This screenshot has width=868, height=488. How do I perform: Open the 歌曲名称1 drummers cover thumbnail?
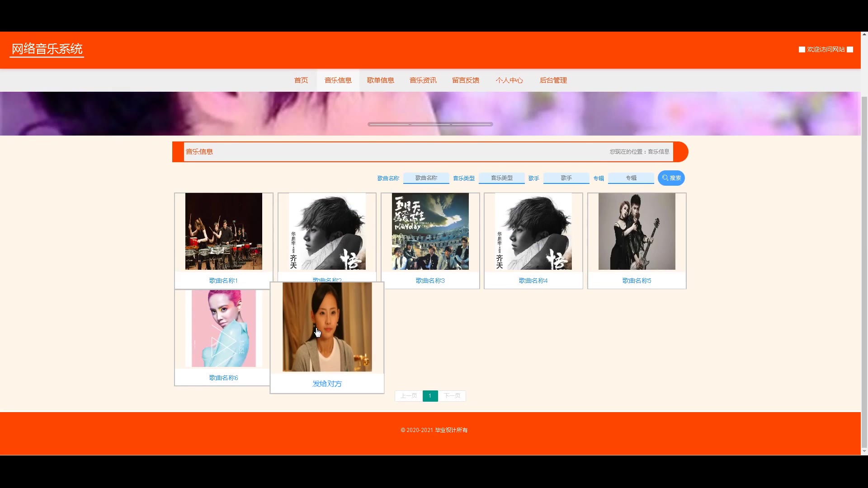(x=223, y=231)
